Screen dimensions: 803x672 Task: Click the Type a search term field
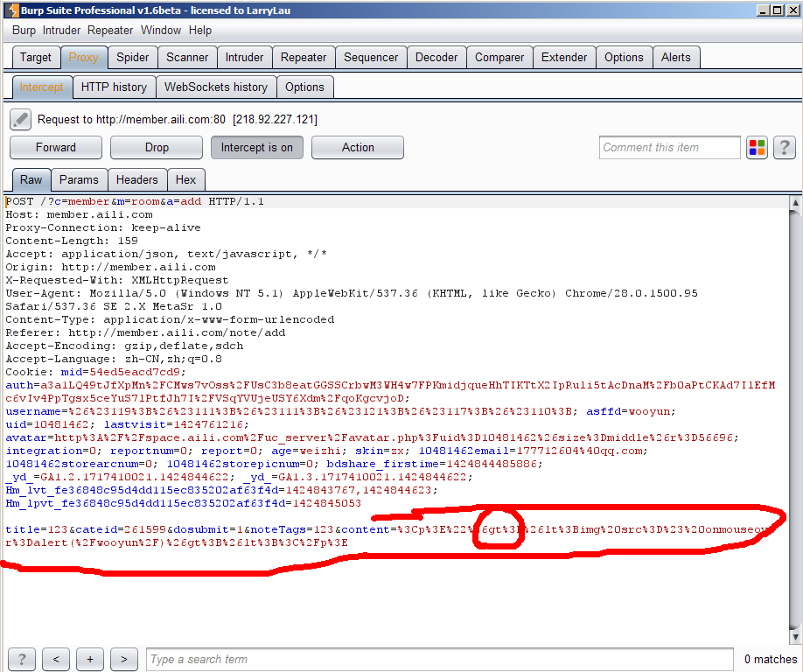(439, 659)
